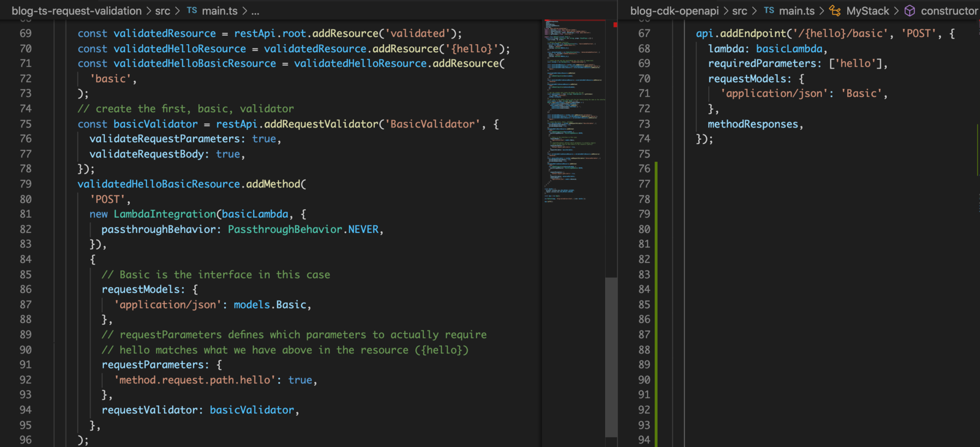Click the minimap code overview
980x447 pixels.
point(575,110)
